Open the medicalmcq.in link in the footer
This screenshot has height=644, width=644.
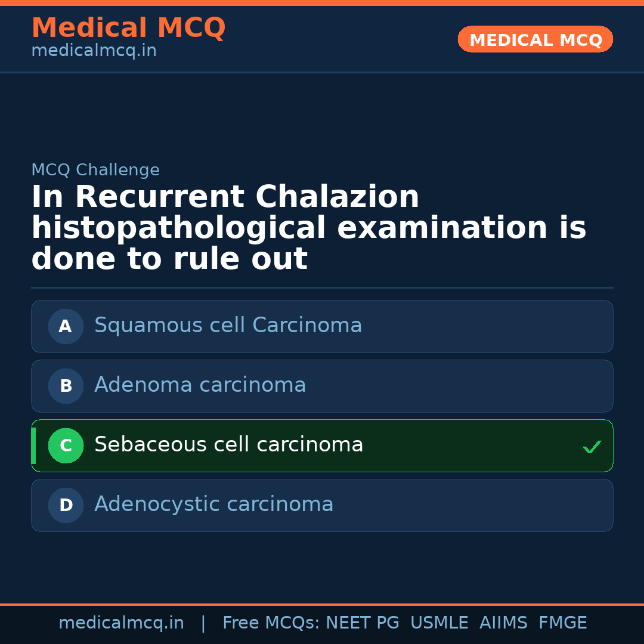[121, 623]
